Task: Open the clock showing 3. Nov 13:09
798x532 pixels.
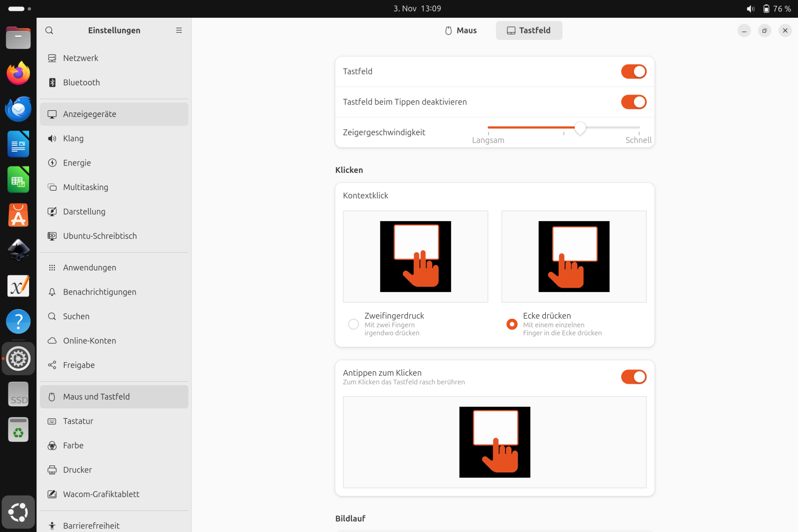Action: tap(417, 9)
